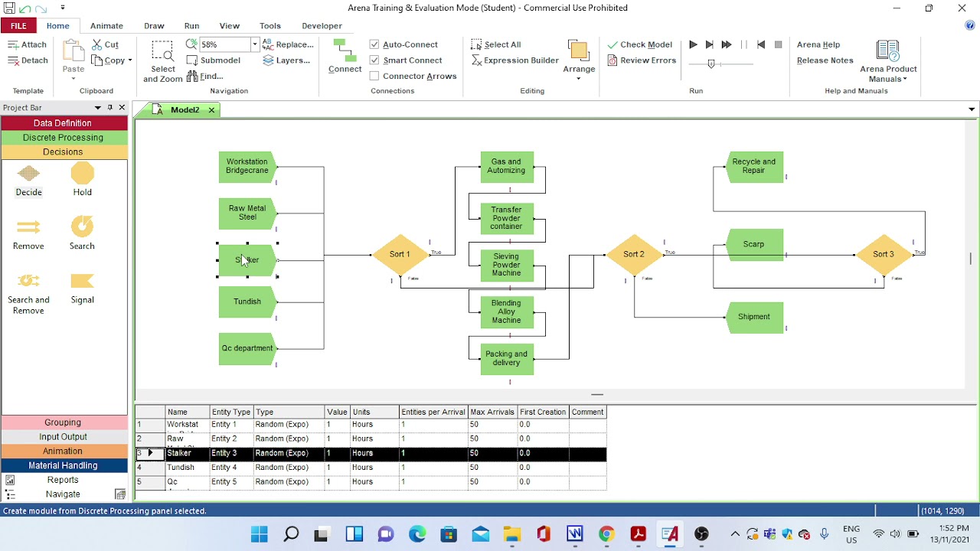Open Microsoft Word from taskbar
This screenshot has width=980, height=551.
(575, 533)
